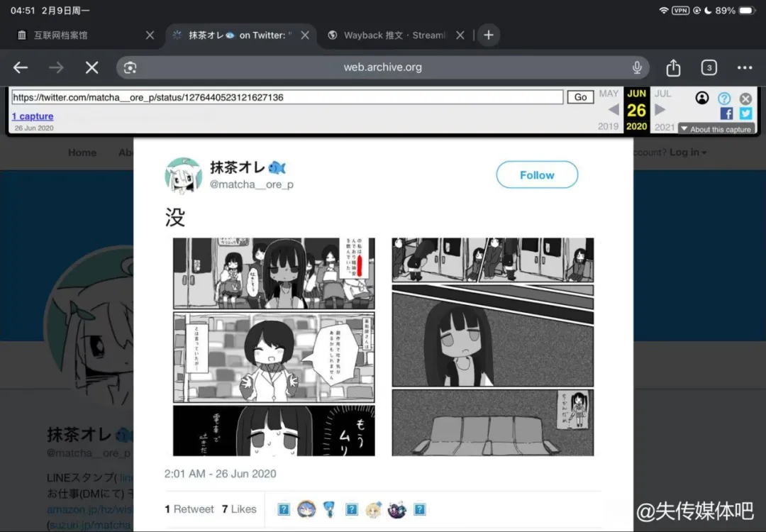Viewport: 766px width, 532px height.
Task: Select the JUL month label
Action: coord(663,94)
